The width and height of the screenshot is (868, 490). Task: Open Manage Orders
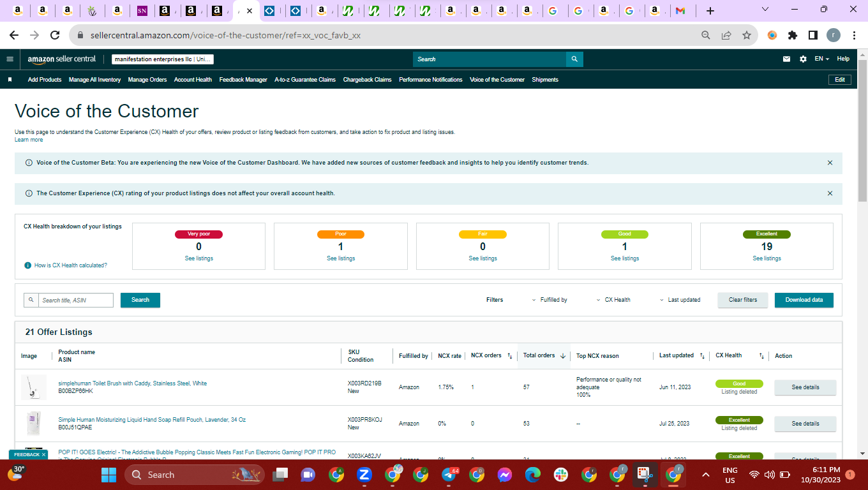point(147,80)
